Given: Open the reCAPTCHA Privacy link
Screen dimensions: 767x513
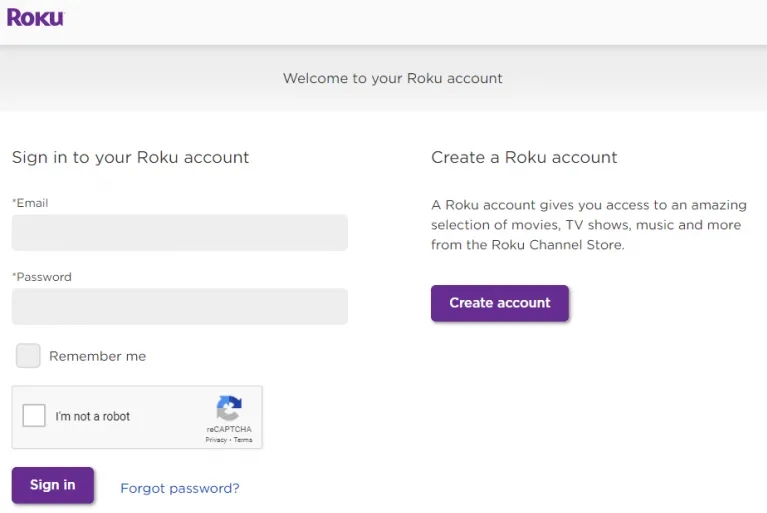Looking at the screenshot, I should tap(216, 440).
